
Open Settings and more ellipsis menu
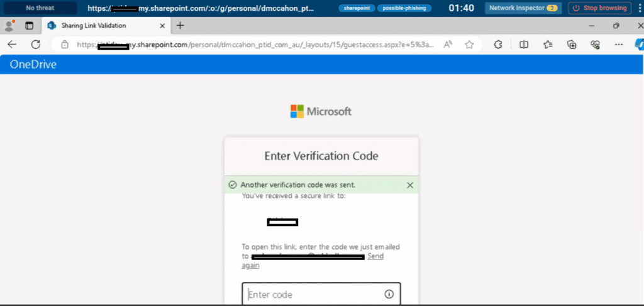(619, 45)
